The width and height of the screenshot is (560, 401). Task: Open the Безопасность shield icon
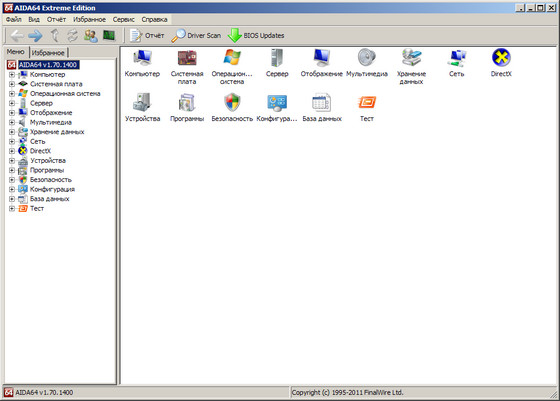[x=232, y=102]
